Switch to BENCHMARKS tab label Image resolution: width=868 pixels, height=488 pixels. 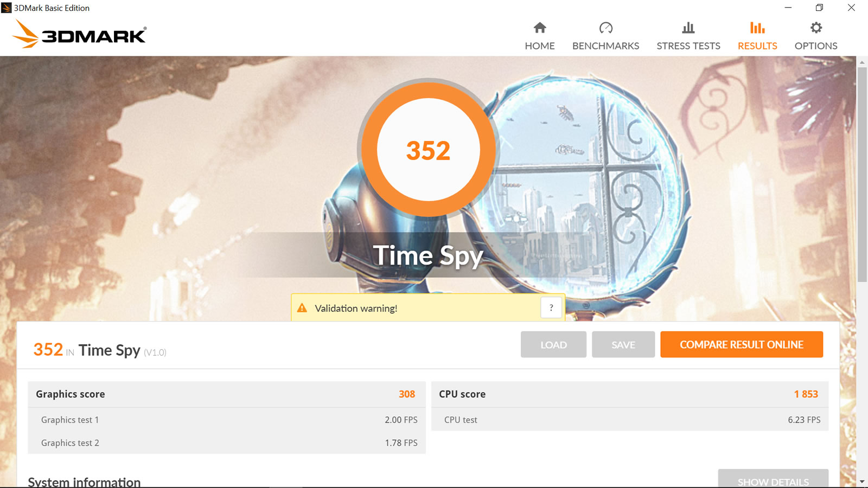(x=605, y=46)
